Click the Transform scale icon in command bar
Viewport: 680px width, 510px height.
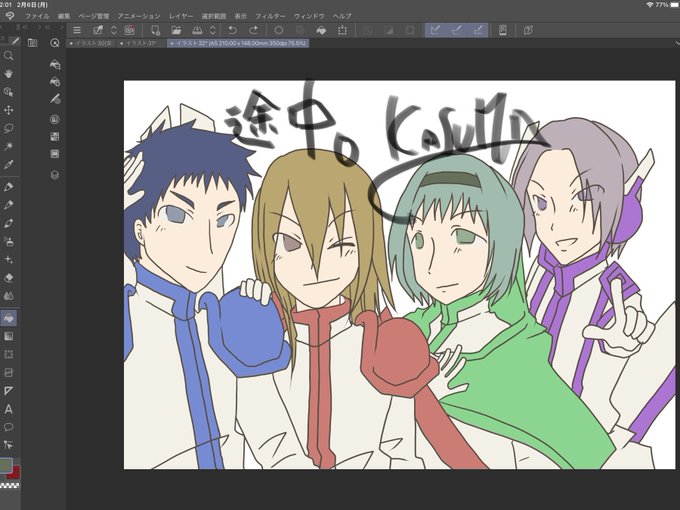click(x=343, y=30)
